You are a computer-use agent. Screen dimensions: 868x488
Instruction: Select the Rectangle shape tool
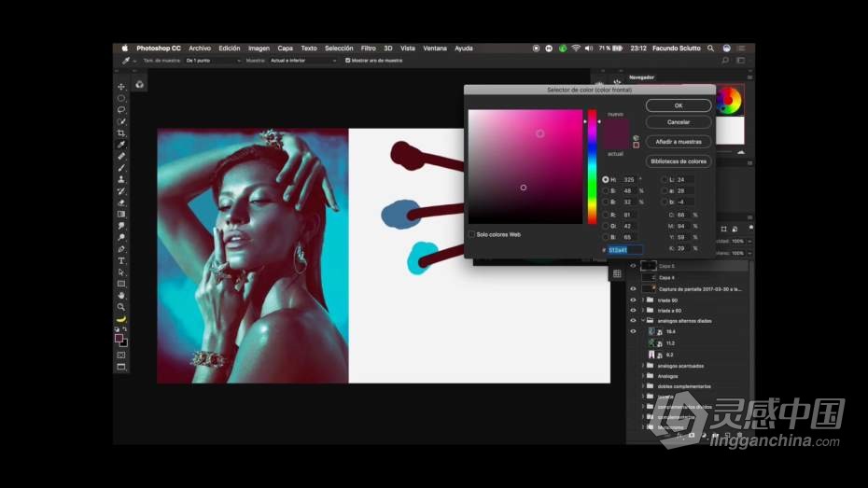click(121, 285)
